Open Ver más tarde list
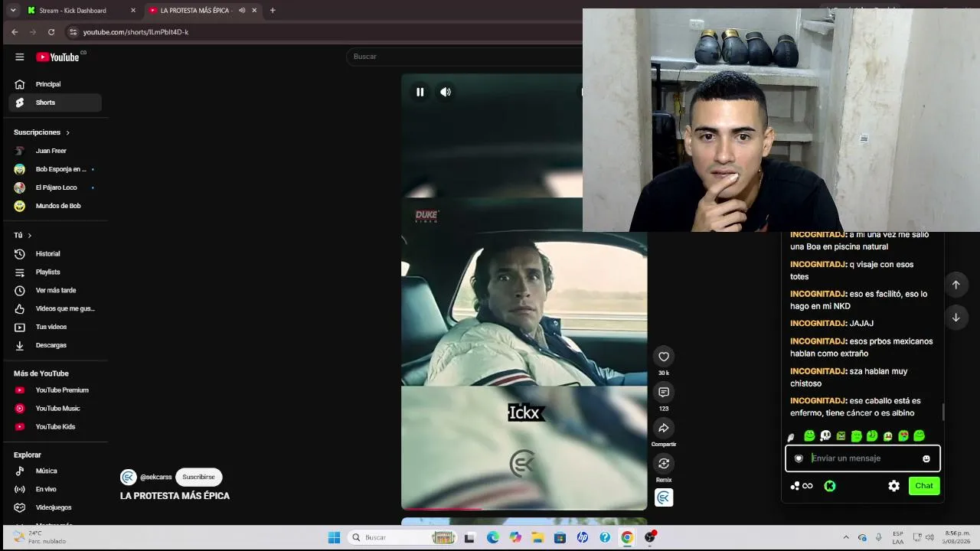This screenshot has height=551, width=980. pyautogui.click(x=55, y=291)
